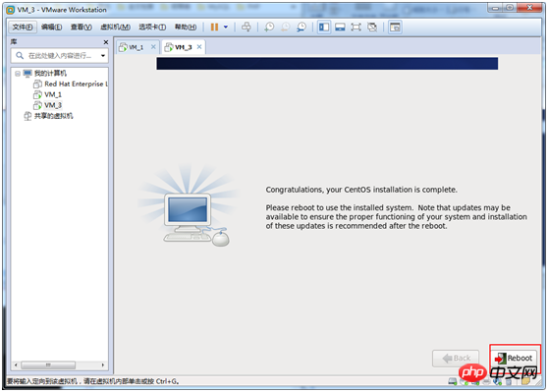Click the Reboot button

tap(514, 358)
